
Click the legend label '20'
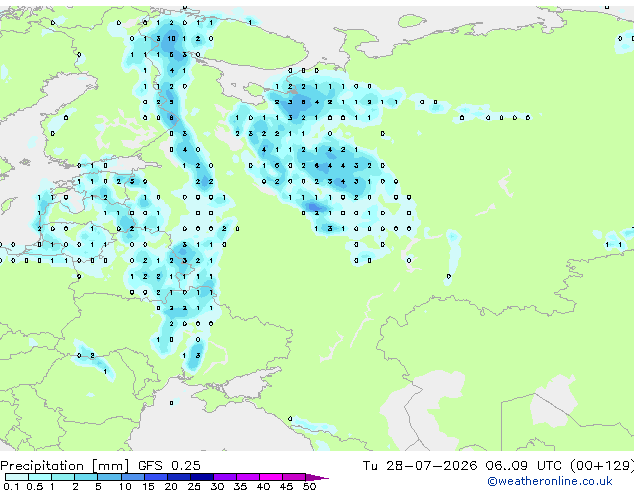pos(171,486)
